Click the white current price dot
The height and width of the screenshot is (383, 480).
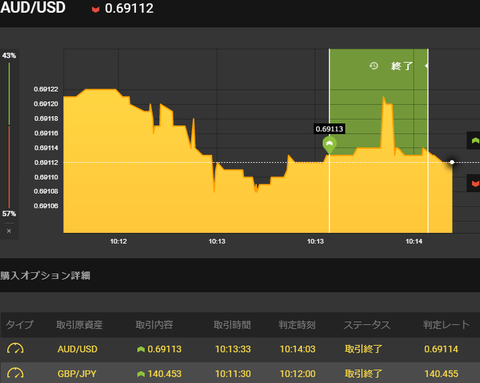tap(452, 162)
